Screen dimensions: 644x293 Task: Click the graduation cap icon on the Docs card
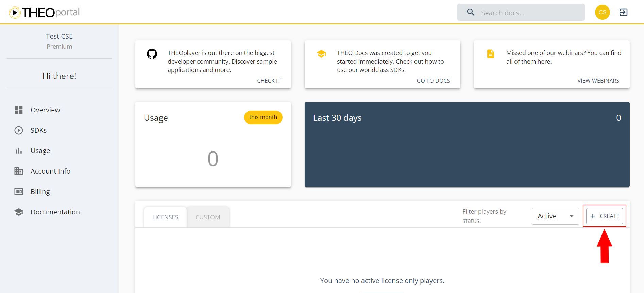pyautogui.click(x=321, y=54)
